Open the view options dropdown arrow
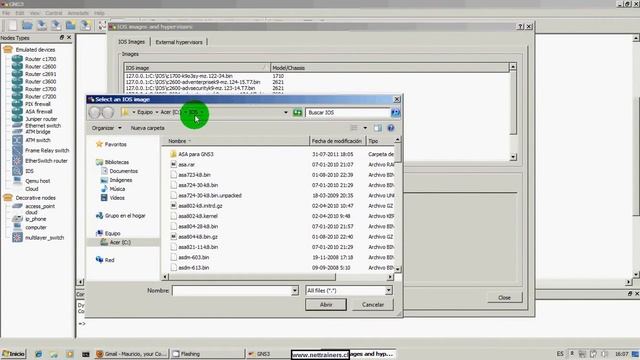The height and width of the screenshot is (360, 640). coord(365,128)
